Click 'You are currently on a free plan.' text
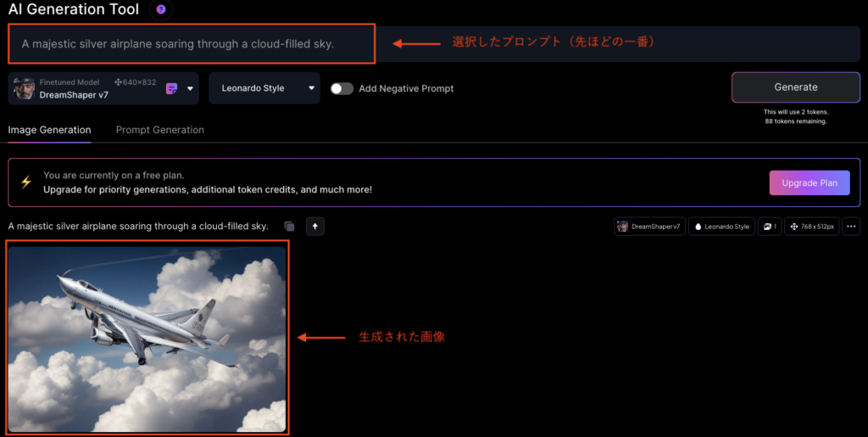This screenshot has height=437, width=868. (114, 176)
